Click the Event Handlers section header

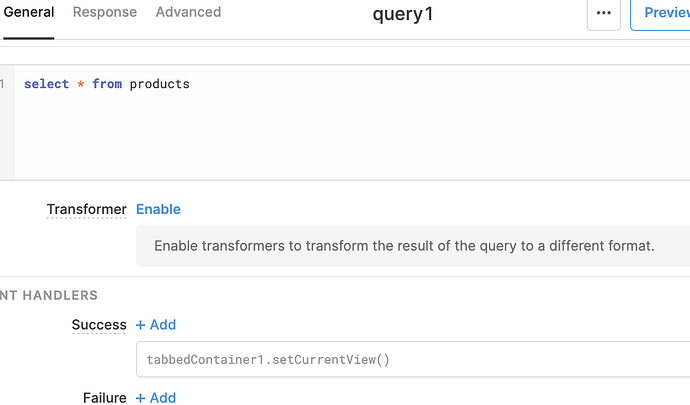(50, 295)
